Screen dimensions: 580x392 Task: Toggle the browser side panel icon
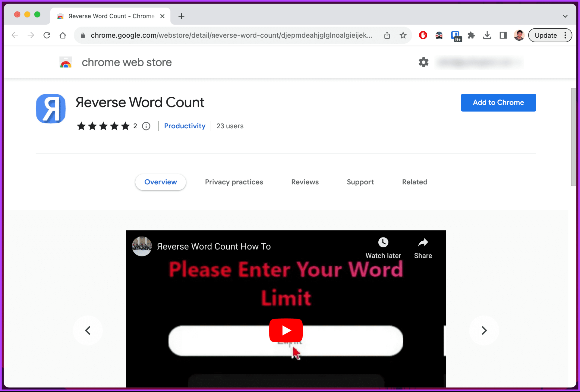503,35
